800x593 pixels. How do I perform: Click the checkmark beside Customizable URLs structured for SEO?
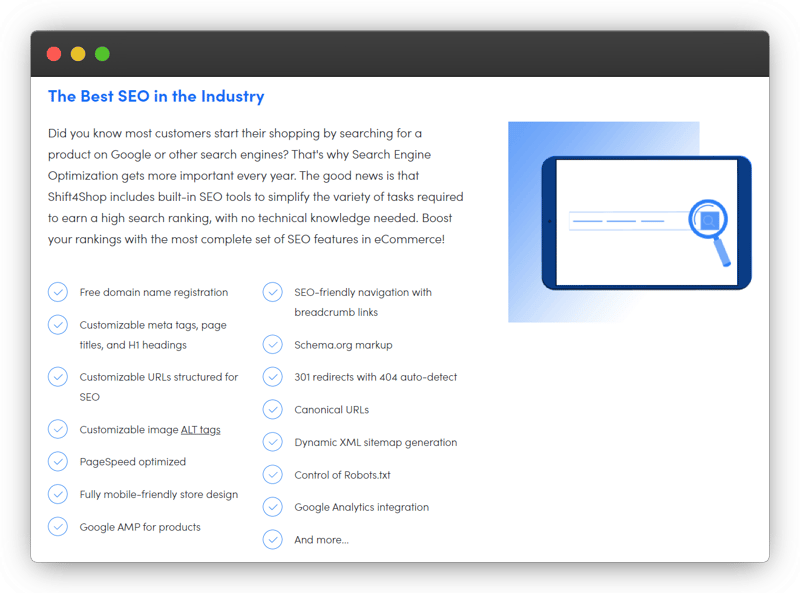tap(58, 377)
